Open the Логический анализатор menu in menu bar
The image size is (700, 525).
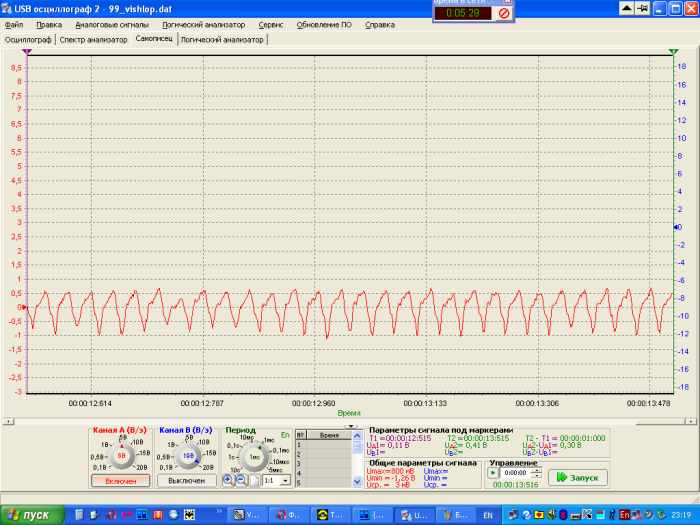(204, 25)
